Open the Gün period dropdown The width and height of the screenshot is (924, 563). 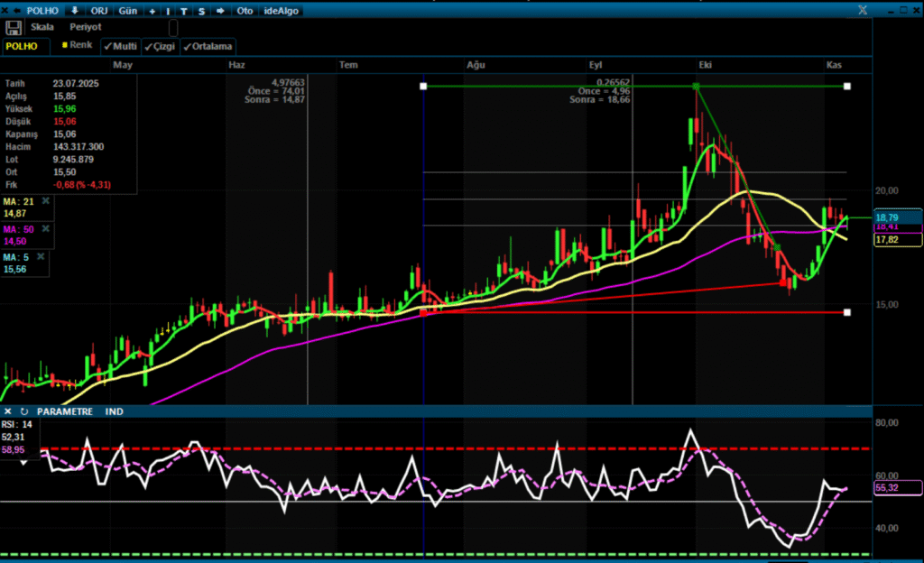tap(126, 11)
